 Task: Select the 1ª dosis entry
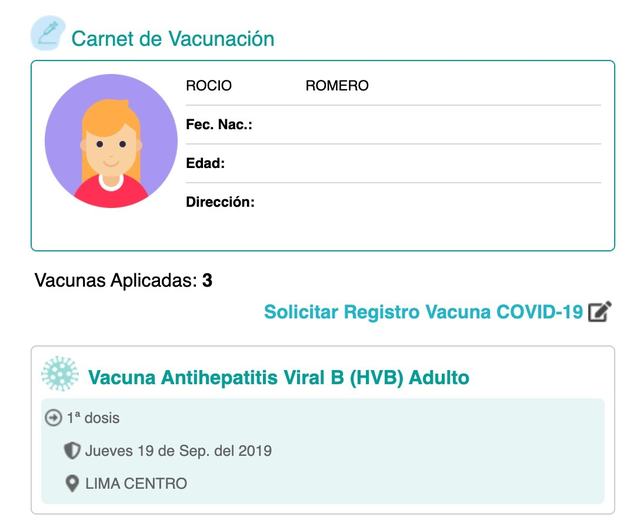click(93, 418)
